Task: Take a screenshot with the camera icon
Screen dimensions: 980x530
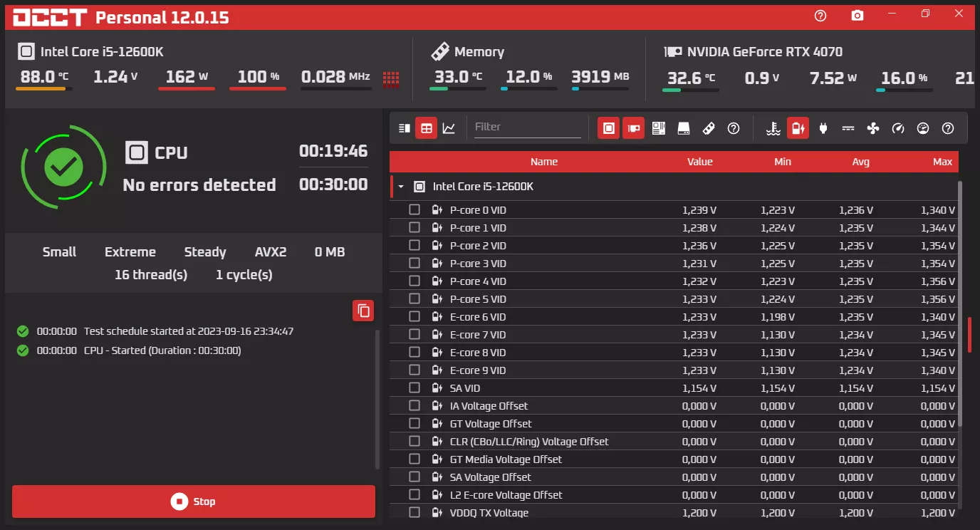Action: [857, 16]
